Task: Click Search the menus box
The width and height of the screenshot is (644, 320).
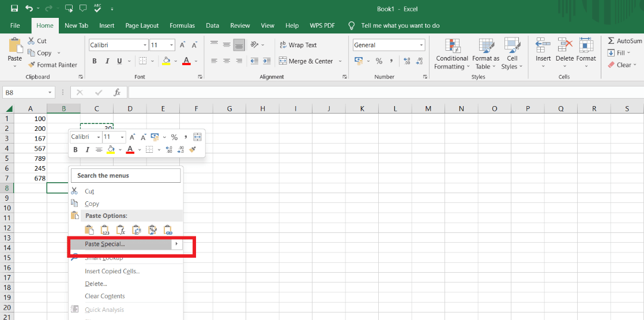Action: coord(126,175)
